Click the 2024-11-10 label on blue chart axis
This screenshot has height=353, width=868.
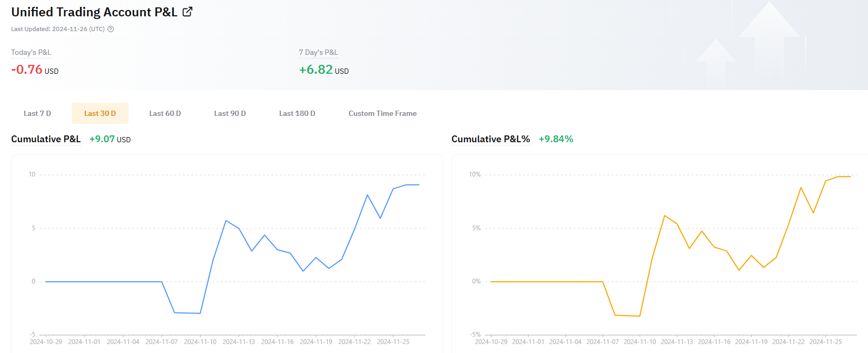tap(200, 342)
